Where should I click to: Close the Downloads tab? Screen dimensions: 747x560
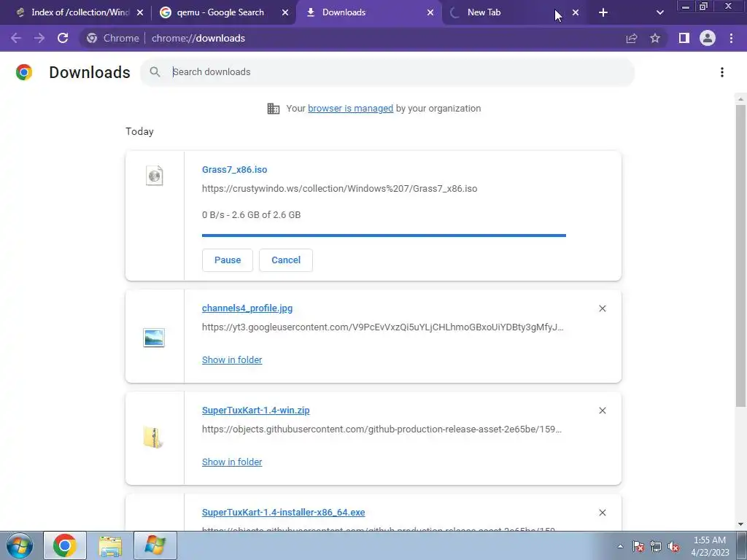coord(430,12)
